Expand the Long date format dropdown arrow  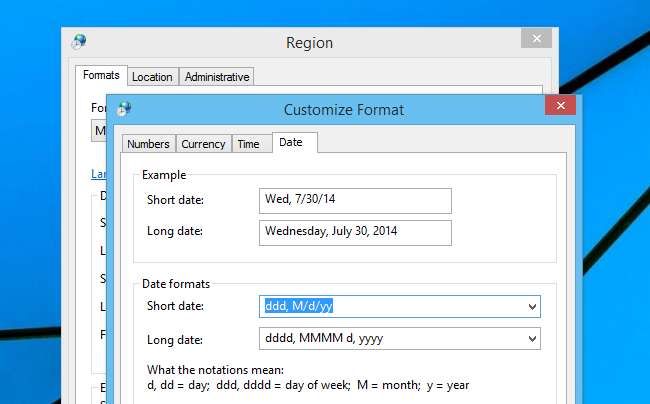(529, 339)
